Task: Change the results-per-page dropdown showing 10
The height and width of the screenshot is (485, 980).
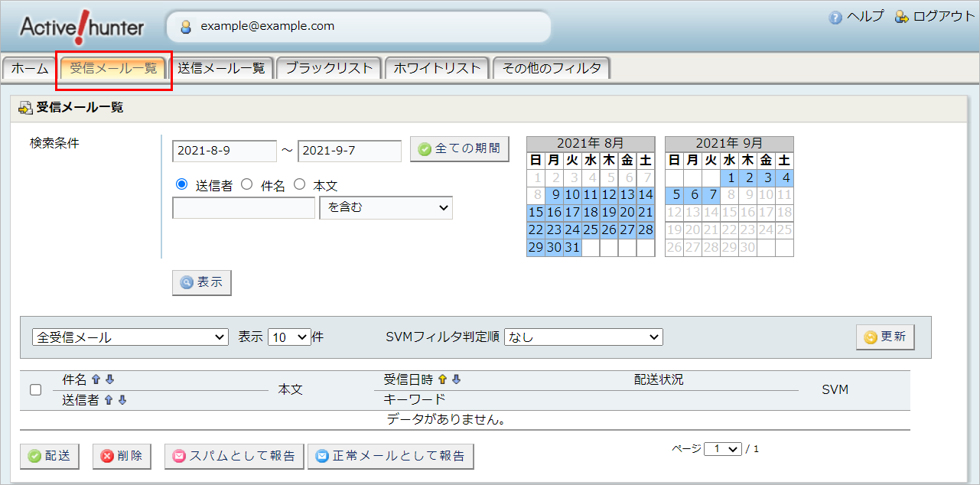Action: 288,337
